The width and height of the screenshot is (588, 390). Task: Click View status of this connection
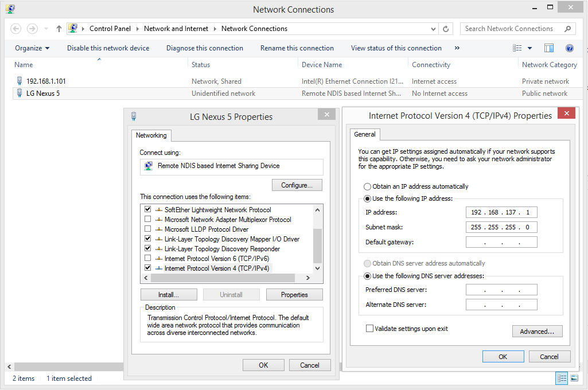click(x=396, y=48)
